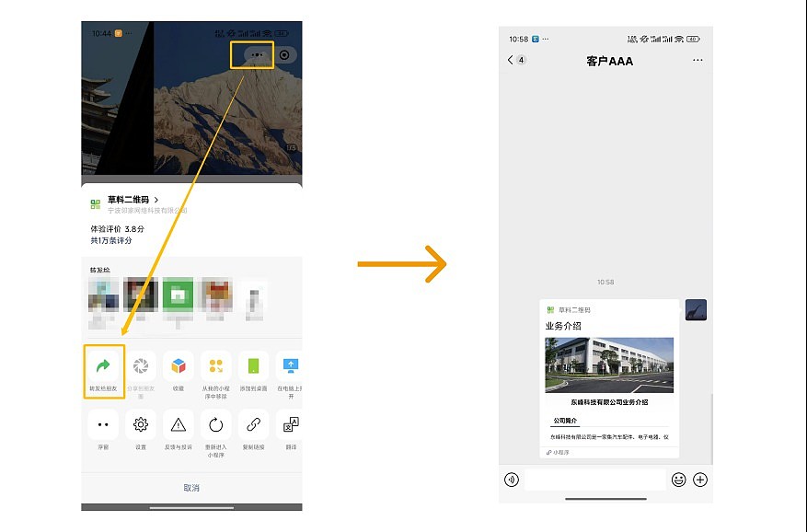The height and width of the screenshot is (532, 807).
Task: Open the 客户AAA chat three-dot menu
Action: coord(697,60)
